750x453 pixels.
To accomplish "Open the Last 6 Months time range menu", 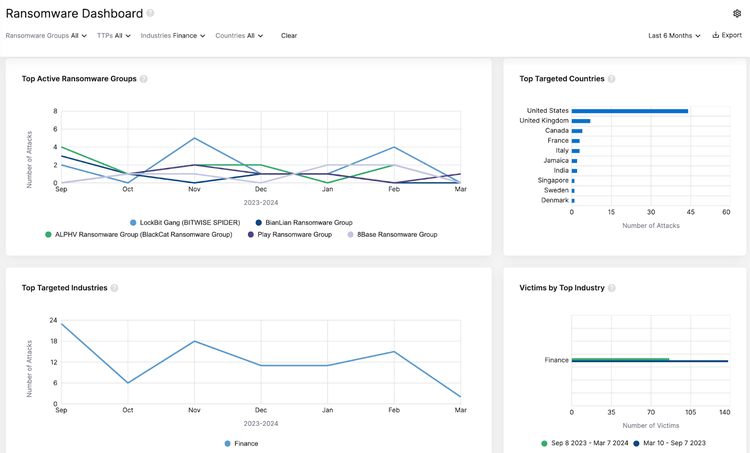I will [674, 36].
